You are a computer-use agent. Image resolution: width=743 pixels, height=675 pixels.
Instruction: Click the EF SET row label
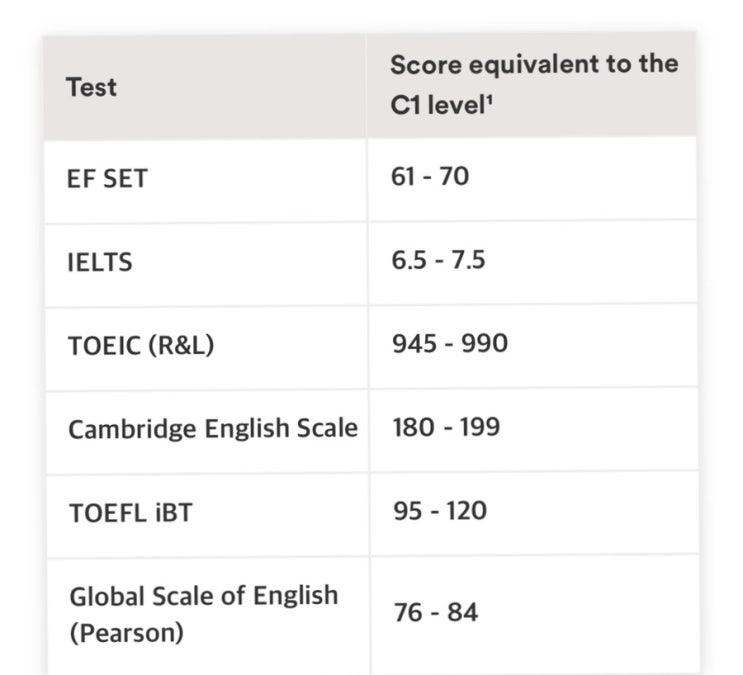(x=107, y=179)
